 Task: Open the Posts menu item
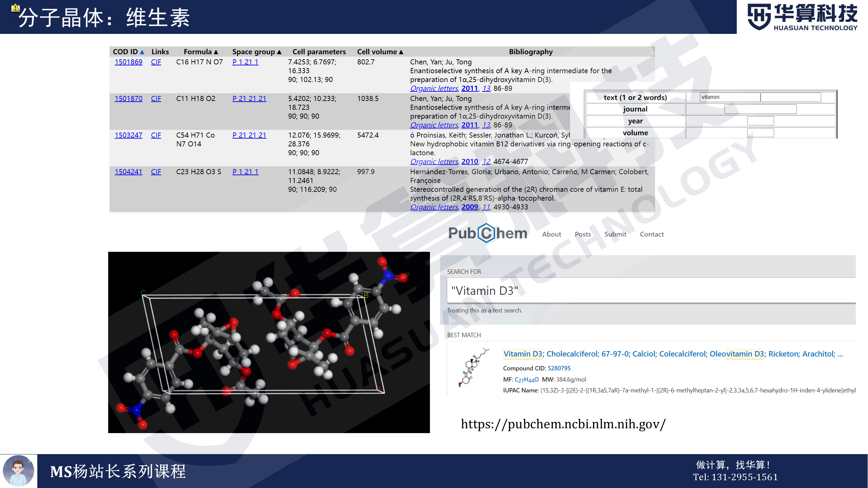point(583,234)
